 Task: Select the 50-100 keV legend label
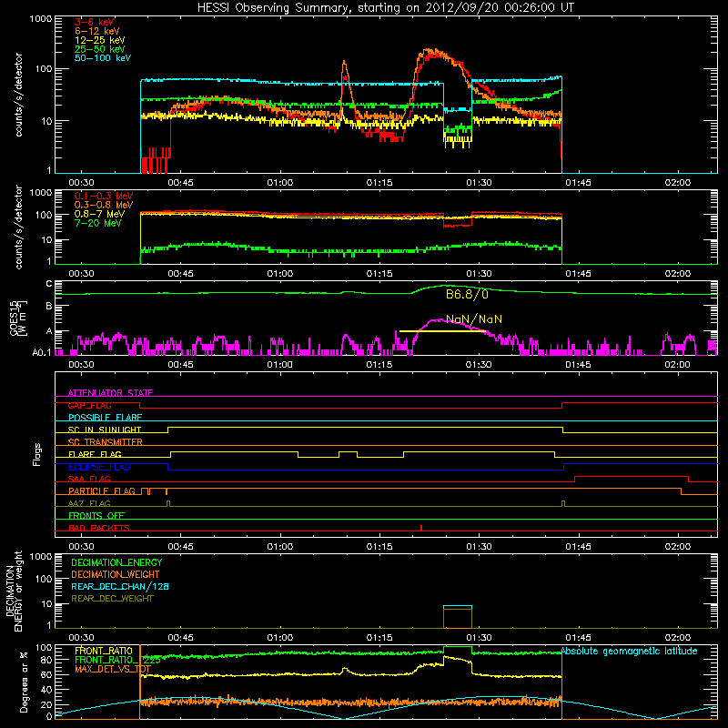(x=103, y=58)
